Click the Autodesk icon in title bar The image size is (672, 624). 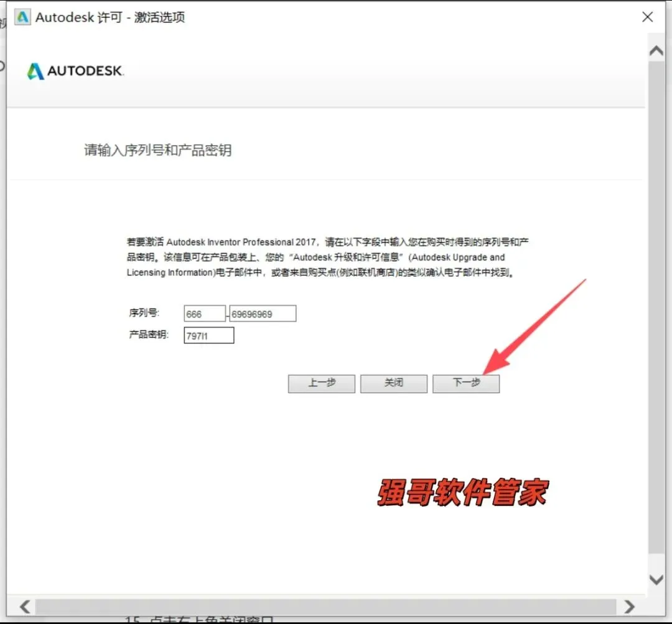point(22,17)
